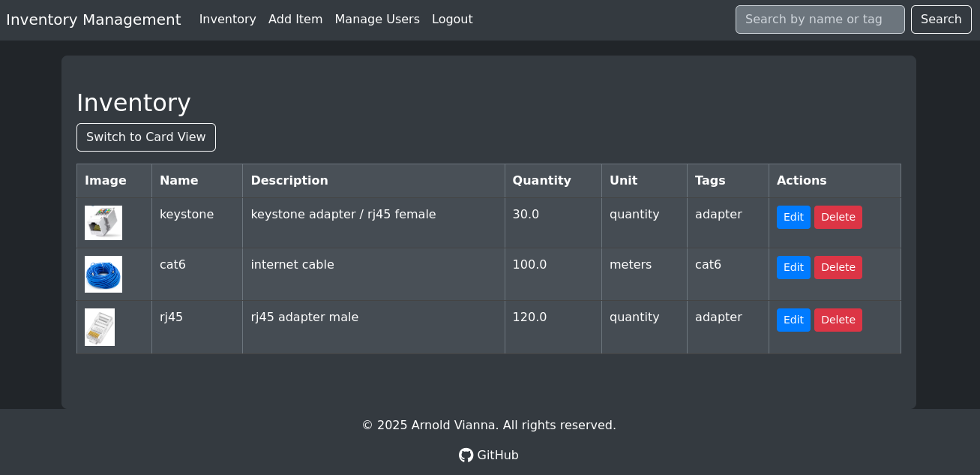
Task: Switch to Card View
Action: [145, 137]
